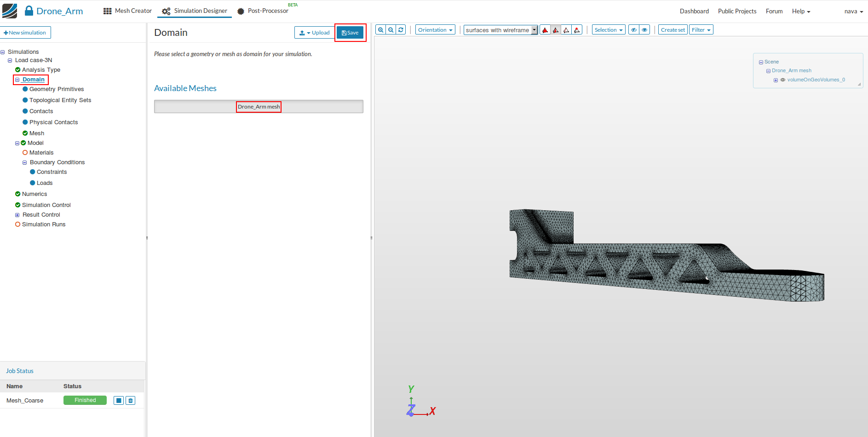Switch to the Post-Processor tab
This screenshot has height=437, width=868.
(263, 11)
